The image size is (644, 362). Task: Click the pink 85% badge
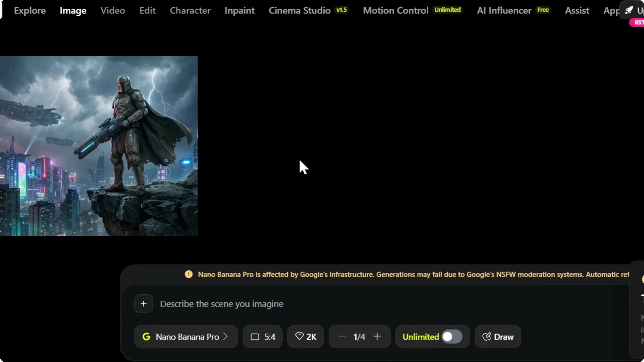point(639,22)
